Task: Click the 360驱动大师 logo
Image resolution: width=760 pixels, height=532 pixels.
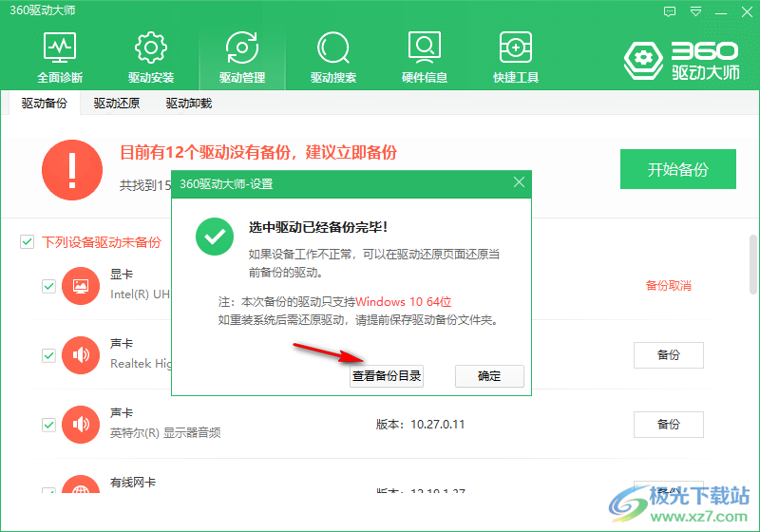Action: coord(681,61)
